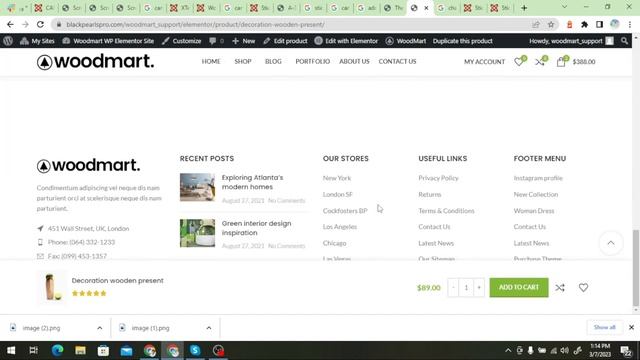Decrease quantity with the minus button
The width and height of the screenshot is (640, 360).
[453, 287]
